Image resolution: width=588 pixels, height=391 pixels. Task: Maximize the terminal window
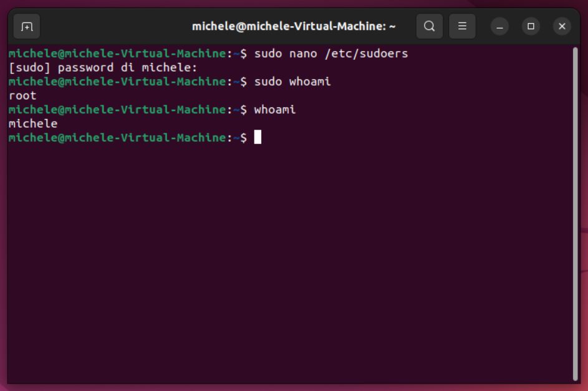pos(531,27)
